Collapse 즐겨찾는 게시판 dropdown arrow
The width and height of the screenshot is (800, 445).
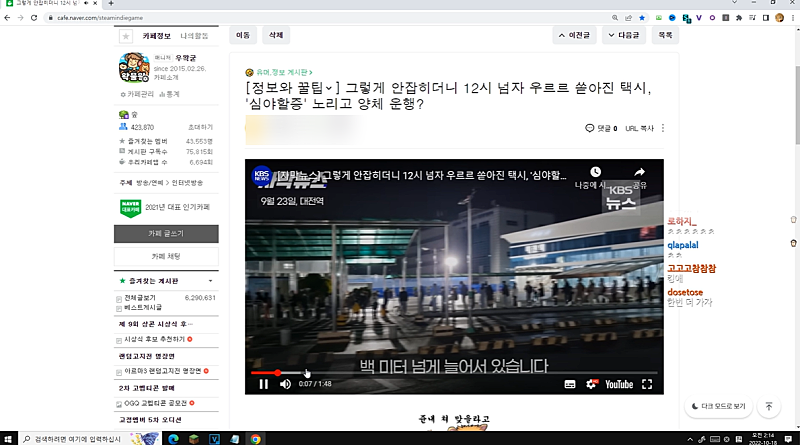210,281
